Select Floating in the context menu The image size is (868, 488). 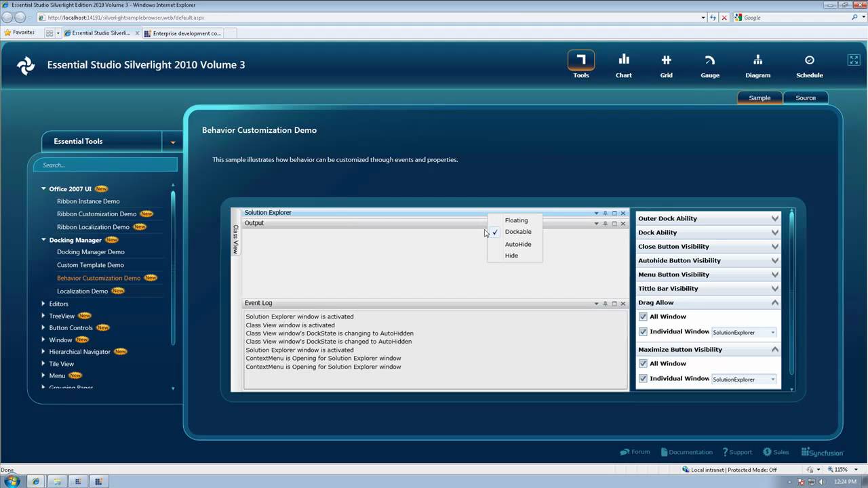516,220
